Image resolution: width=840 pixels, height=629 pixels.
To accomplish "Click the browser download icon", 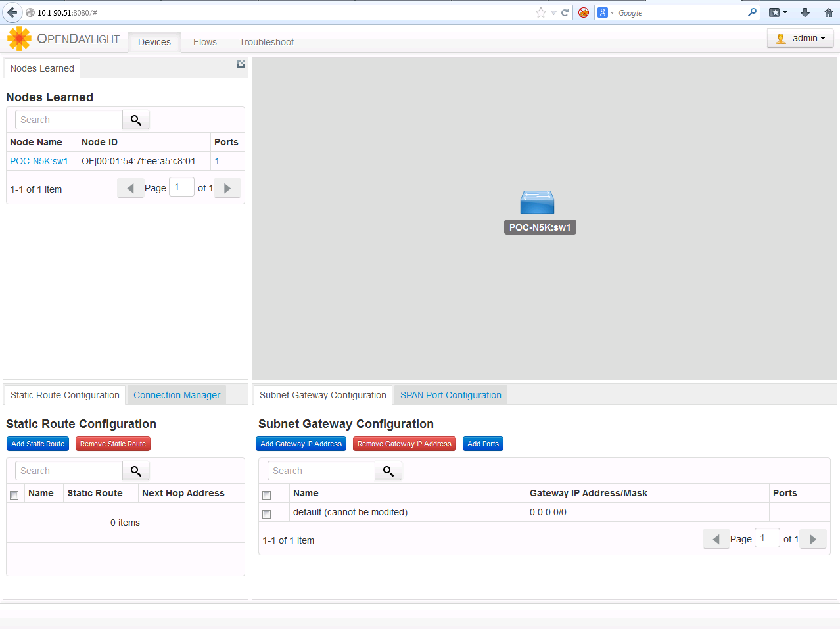I will (x=804, y=12).
